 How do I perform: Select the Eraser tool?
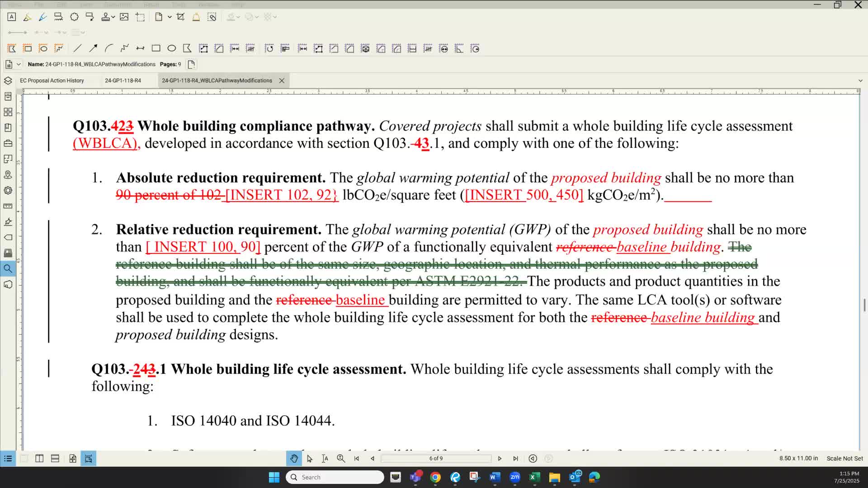click(x=196, y=17)
